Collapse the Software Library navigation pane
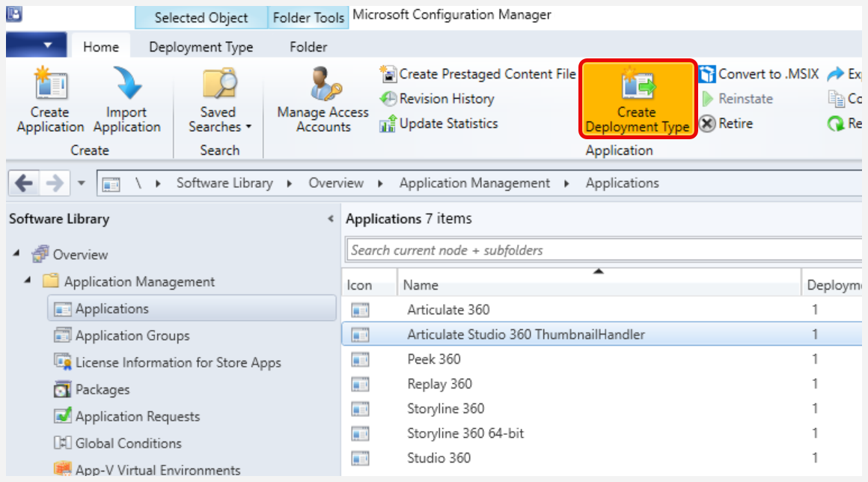This screenshot has height=482, width=868. (x=331, y=219)
